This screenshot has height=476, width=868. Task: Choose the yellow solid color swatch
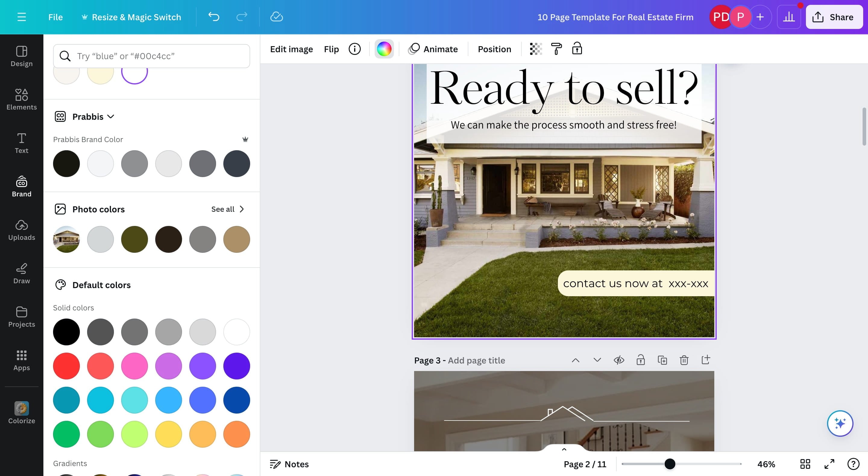[x=168, y=434]
